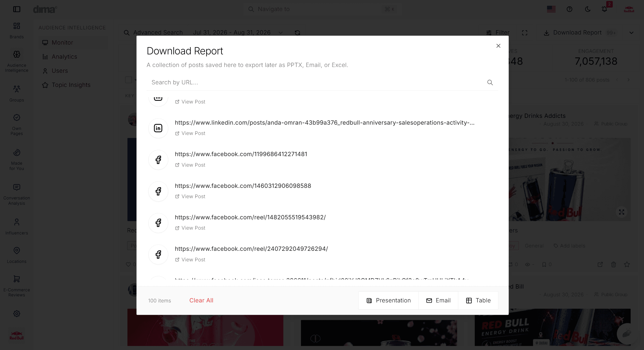The width and height of the screenshot is (644, 350).
Task: Open View Post for LinkedIn anda-omran post
Action: coord(190,133)
